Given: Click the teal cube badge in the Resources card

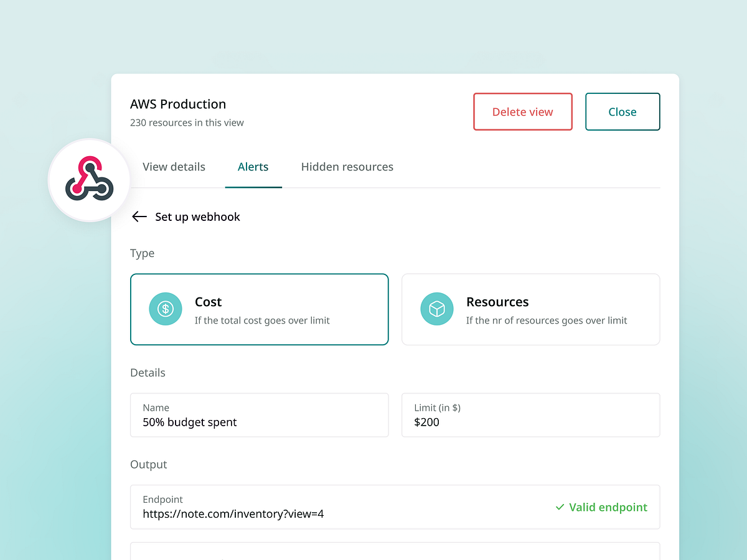Looking at the screenshot, I should coord(436,309).
